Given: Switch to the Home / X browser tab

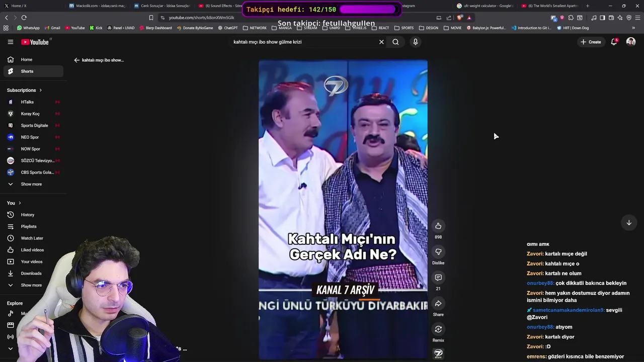Looking at the screenshot, I should 32,6.
